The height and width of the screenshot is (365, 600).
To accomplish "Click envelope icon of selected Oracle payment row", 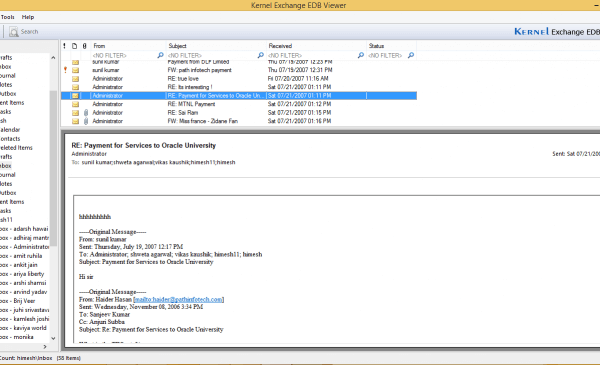I will (x=75, y=96).
